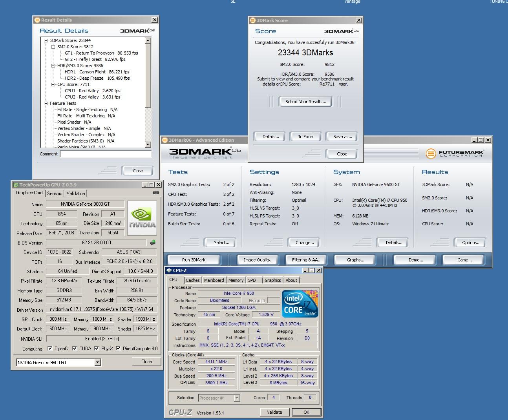Select Fill Rate - Multi-Texturing tree row
The image size is (508, 420).
coord(86,116)
